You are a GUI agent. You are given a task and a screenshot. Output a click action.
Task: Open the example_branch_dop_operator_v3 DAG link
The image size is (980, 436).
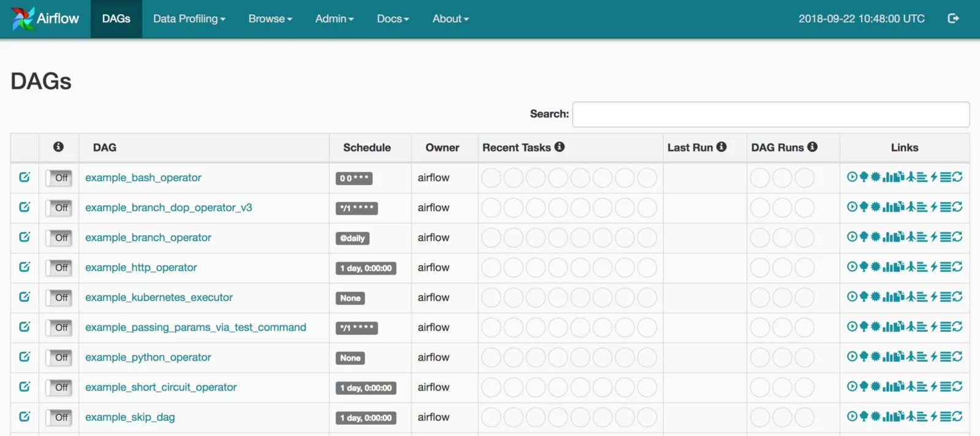168,208
